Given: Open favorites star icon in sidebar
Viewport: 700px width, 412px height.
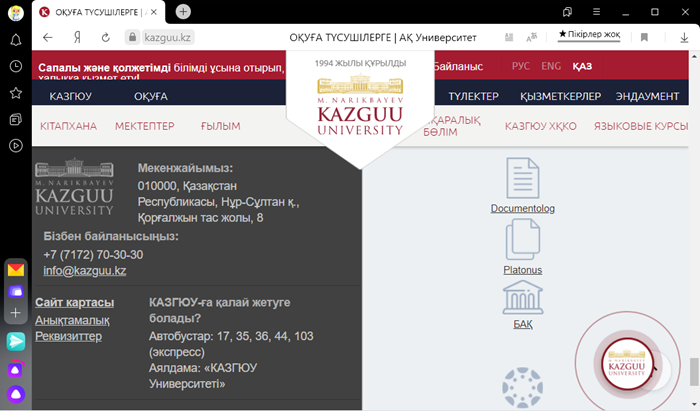Looking at the screenshot, I should point(16,93).
